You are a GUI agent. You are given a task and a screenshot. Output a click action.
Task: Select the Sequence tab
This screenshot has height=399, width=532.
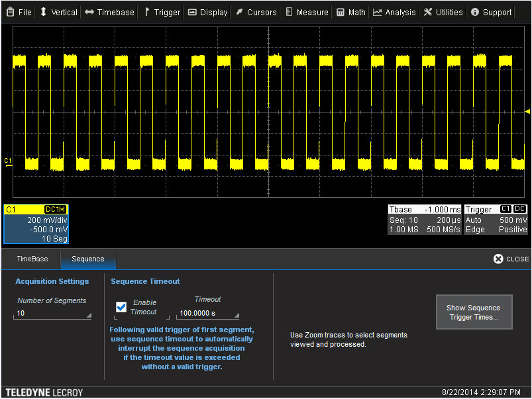(x=88, y=259)
